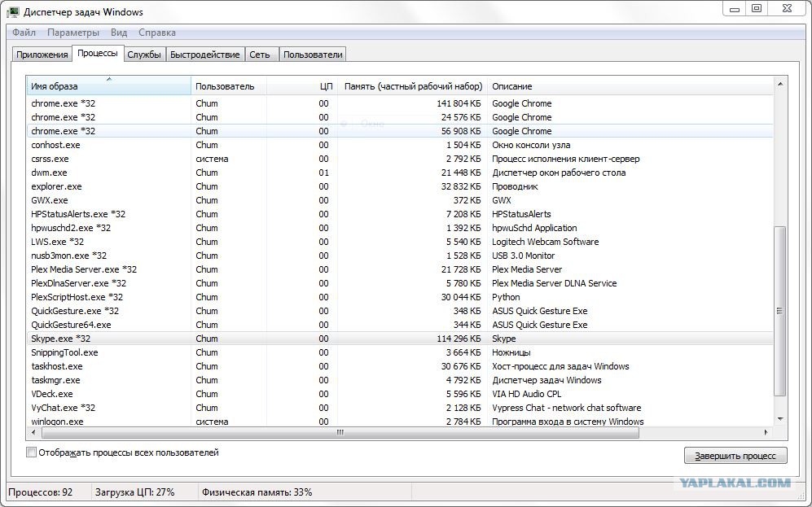Select chrome.exe using 24 576 КБ
Viewport: 812px width, 507px height.
tap(400, 117)
